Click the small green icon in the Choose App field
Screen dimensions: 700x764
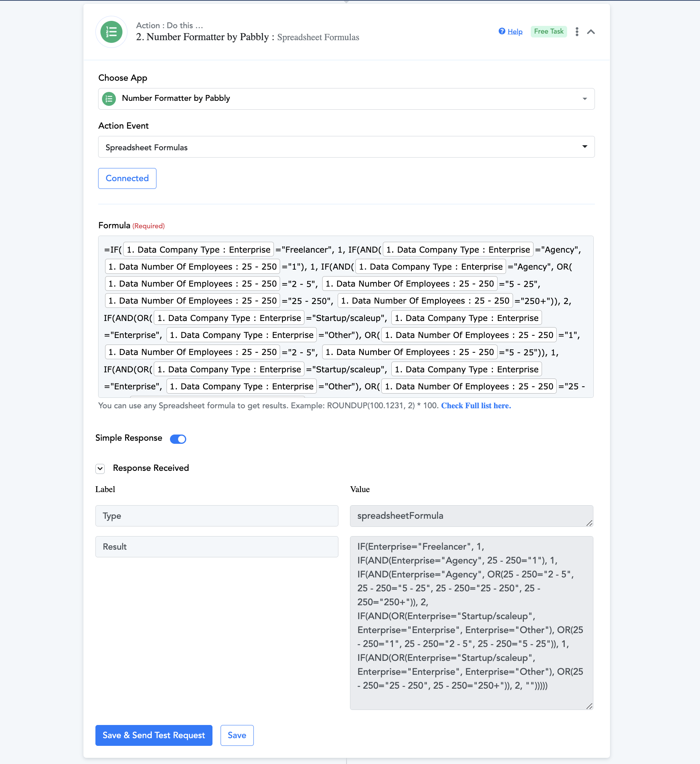[x=109, y=99]
